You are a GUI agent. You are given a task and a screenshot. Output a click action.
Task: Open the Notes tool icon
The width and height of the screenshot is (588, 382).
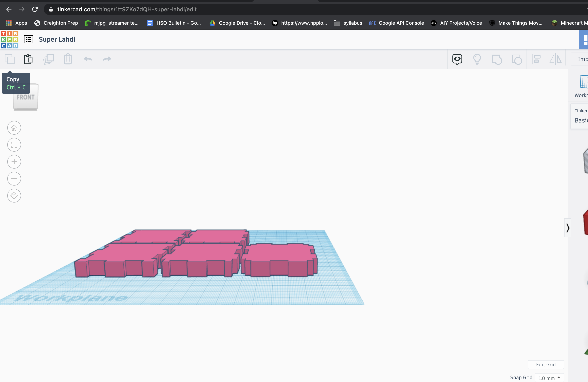pos(457,59)
